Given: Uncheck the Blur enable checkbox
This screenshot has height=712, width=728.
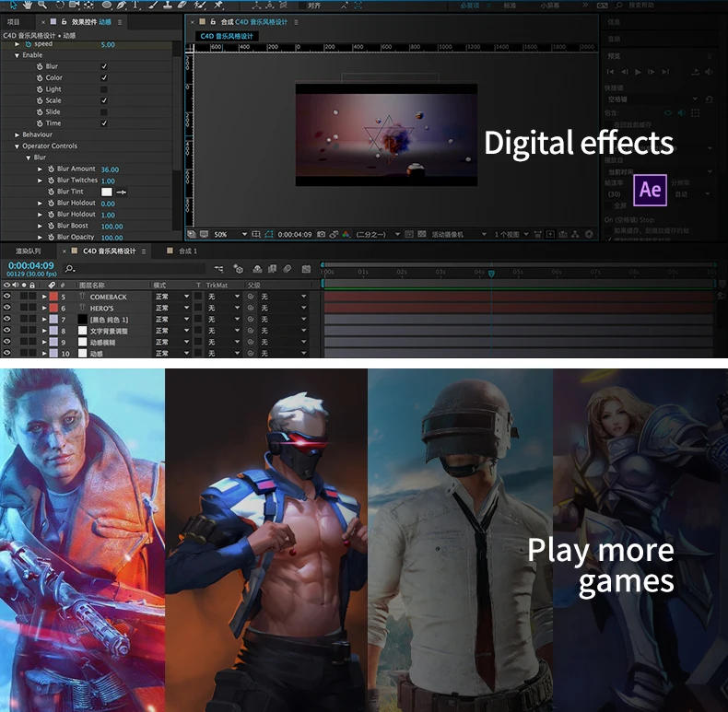Looking at the screenshot, I should [104, 66].
